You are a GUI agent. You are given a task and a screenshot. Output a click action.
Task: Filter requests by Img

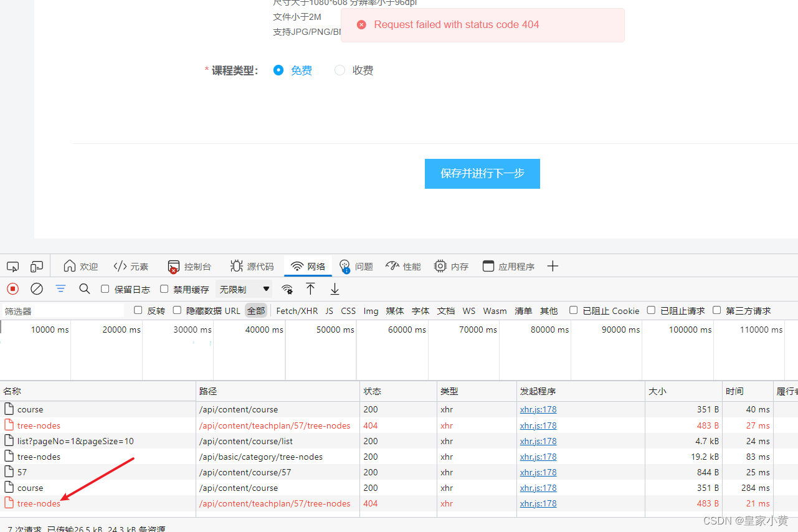[371, 311]
